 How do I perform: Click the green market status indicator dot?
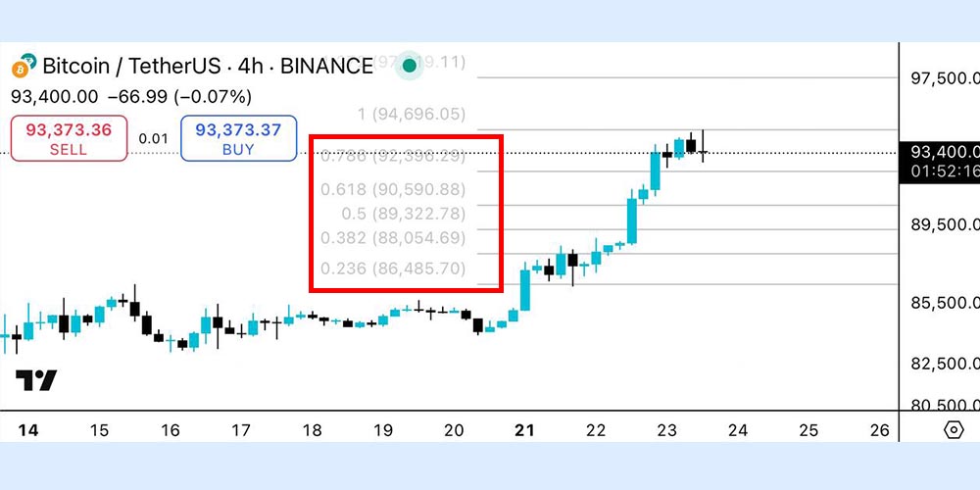[409, 66]
